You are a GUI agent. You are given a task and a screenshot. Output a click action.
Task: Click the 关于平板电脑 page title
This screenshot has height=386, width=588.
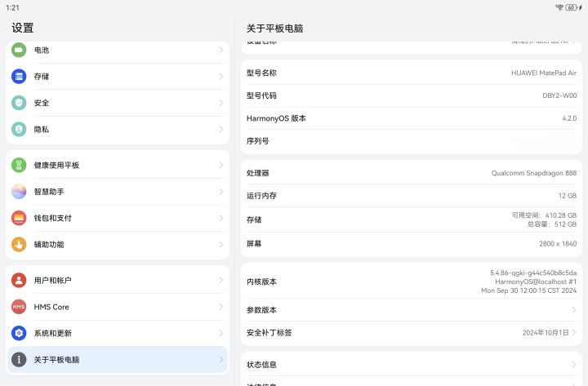pyautogui.click(x=275, y=29)
